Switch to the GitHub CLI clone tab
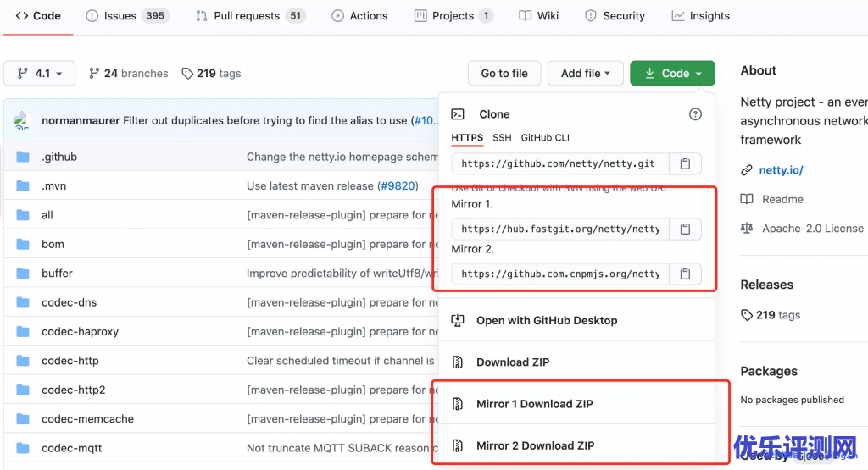Image resolution: width=868 pixels, height=470 pixels. [x=545, y=137]
